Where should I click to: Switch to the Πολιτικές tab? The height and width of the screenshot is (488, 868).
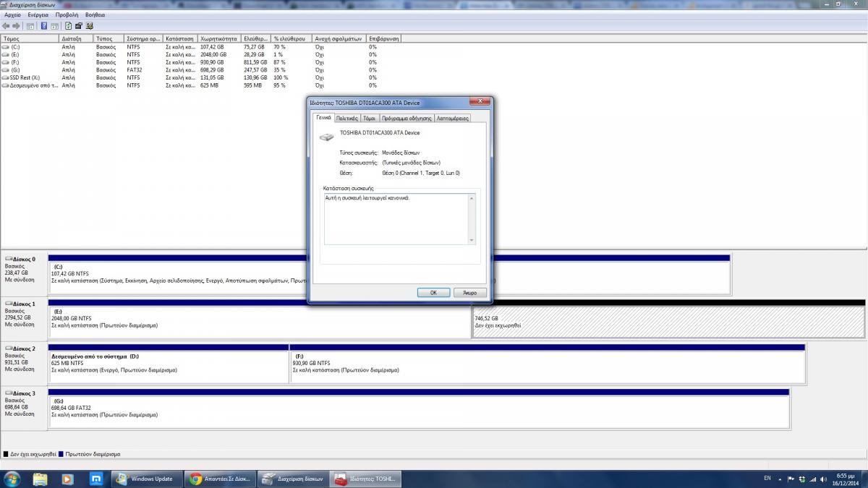pos(347,118)
